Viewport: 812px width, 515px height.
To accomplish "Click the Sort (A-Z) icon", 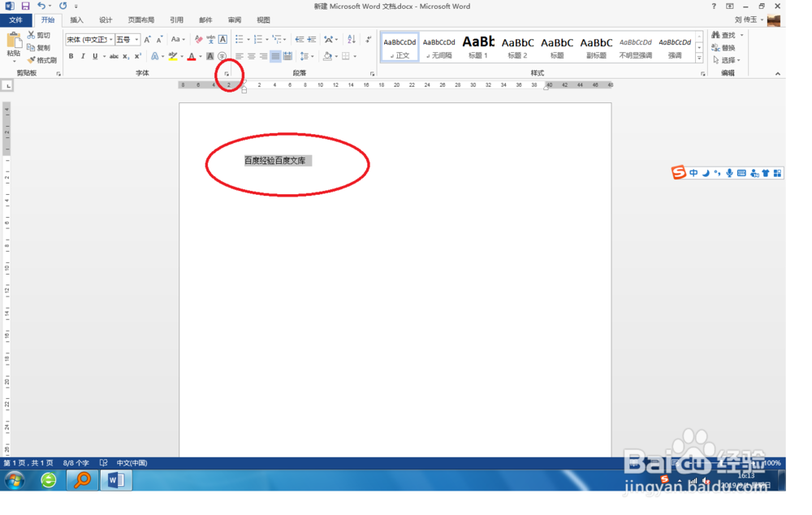I will tap(352, 39).
